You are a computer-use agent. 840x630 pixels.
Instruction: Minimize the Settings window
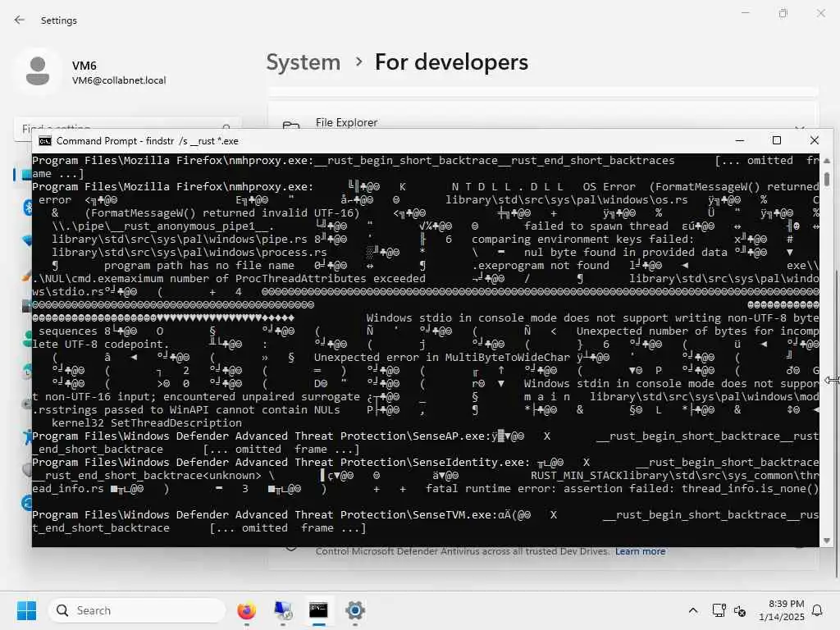(x=745, y=13)
